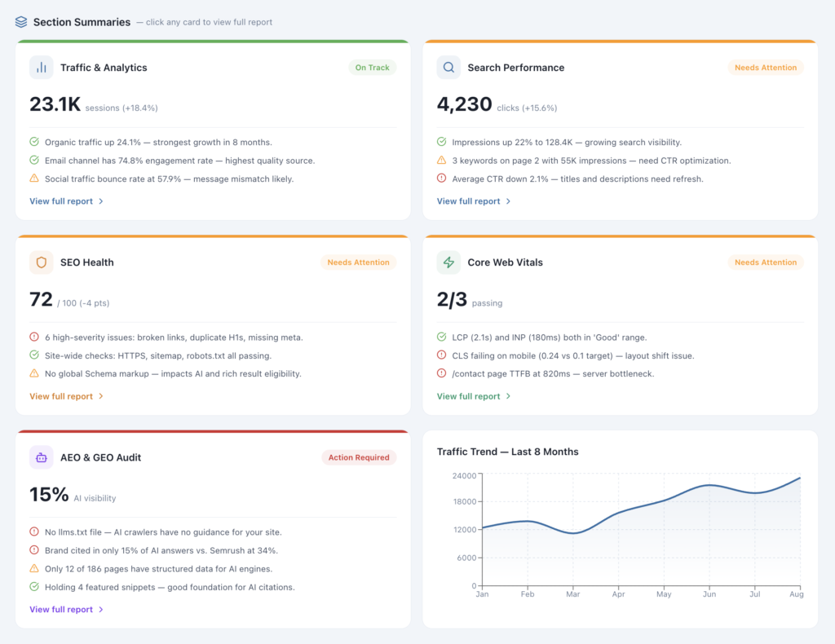The image size is (835, 644).
Task: Click the SEO Health shield icon
Action: click(x=41, y=262)
